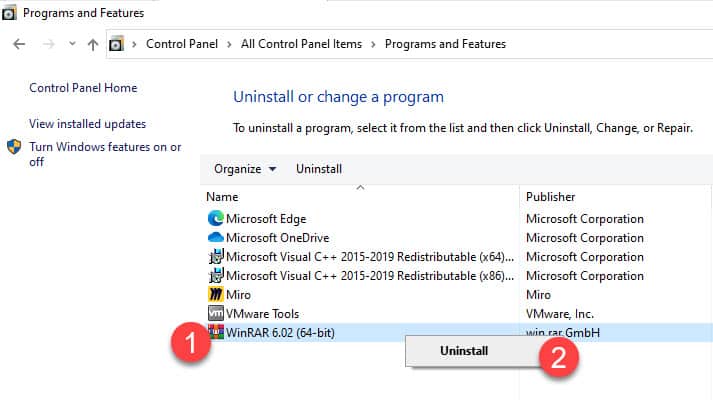Image resolution: width=713 pixels, height=400 pixels.
Task: Click Uninstall in the toolbar
Action: (x=319, y=169)
